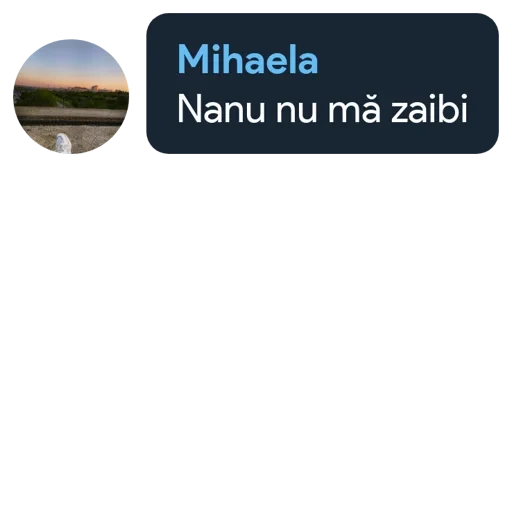The height and width of the screenshot is (512, 512).
Task: Select the message text Nanu nu mă zaibi
Action: tap(322, 109)
